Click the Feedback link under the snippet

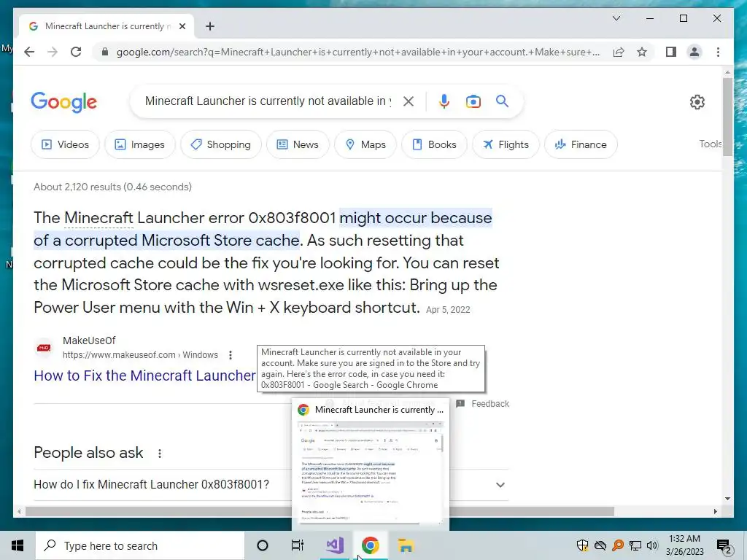pos(483,404)
